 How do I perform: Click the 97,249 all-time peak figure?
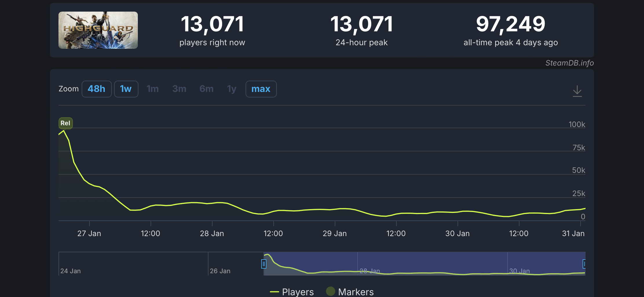pos(511,24)
